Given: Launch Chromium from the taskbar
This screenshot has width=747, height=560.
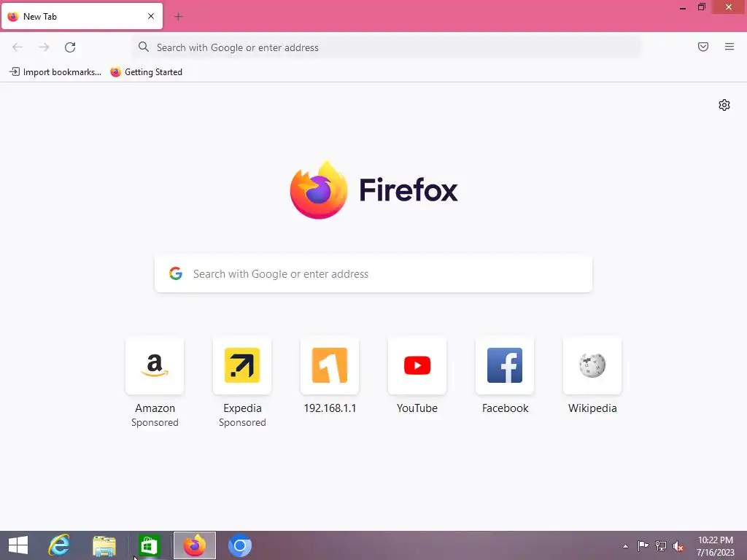Looking at the screenshot, I should coord(239,545).
